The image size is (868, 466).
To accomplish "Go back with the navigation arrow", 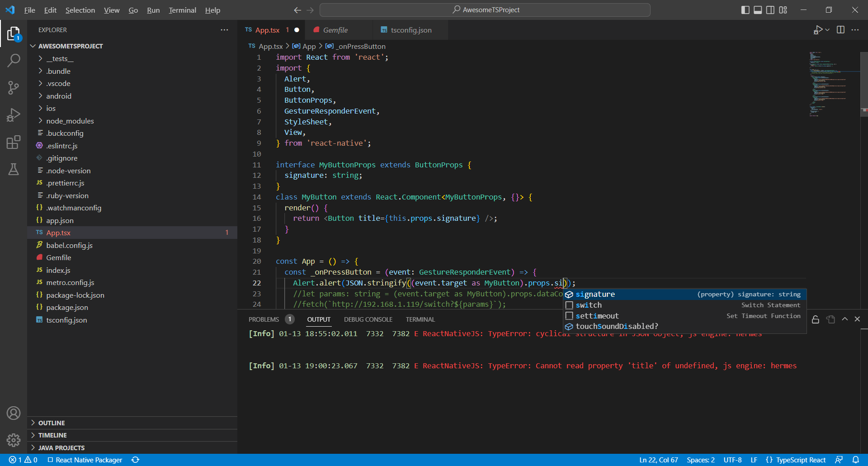I will [x=297, y=10].
